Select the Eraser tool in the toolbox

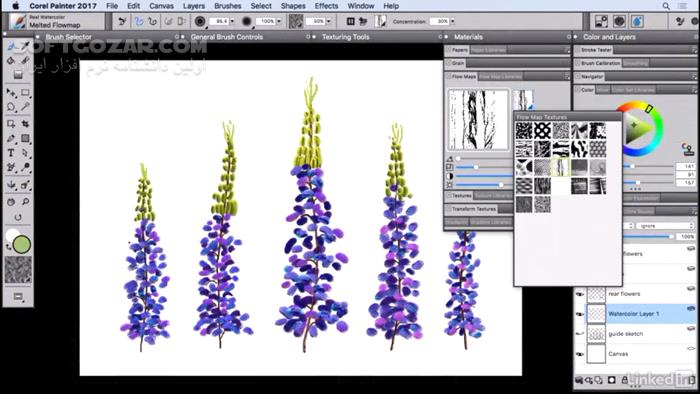click(25, 61)
